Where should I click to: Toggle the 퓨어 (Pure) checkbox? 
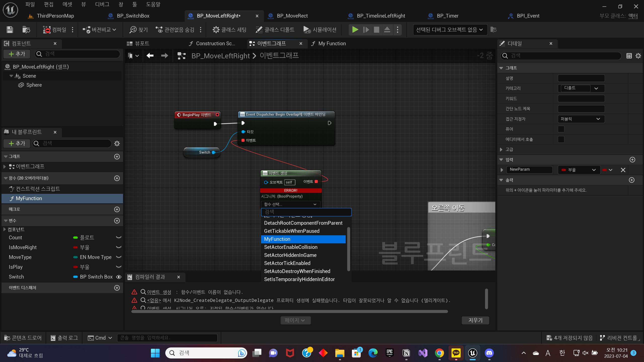click(x=561, y=129)
